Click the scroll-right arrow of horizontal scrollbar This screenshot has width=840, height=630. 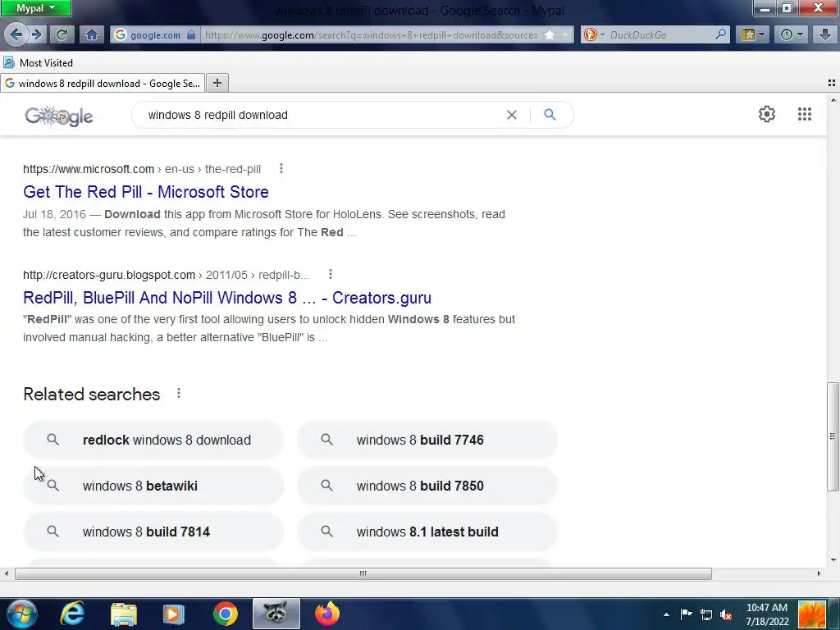tap(819, 573)
